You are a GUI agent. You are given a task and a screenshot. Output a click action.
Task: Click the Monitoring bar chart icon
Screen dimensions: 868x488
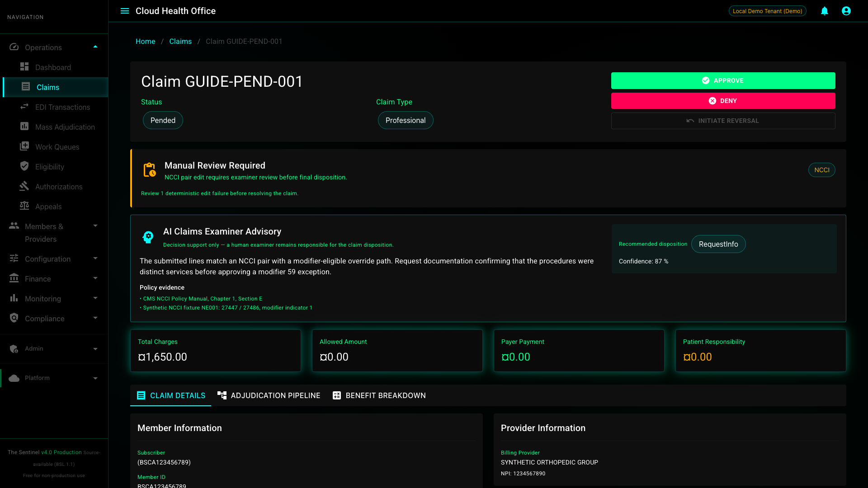tap(14, 298)
